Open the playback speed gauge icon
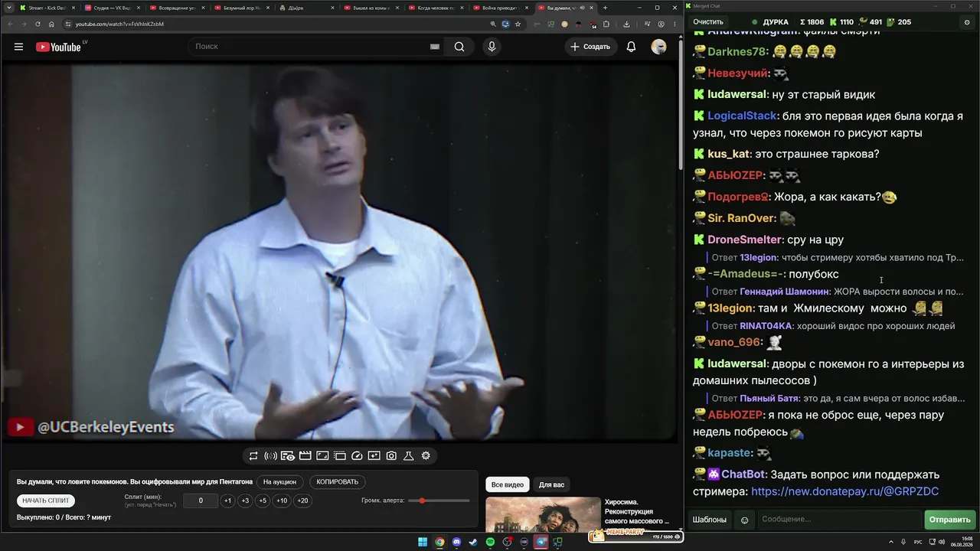This screenshot has width=980, height=551. coord(357,456)
